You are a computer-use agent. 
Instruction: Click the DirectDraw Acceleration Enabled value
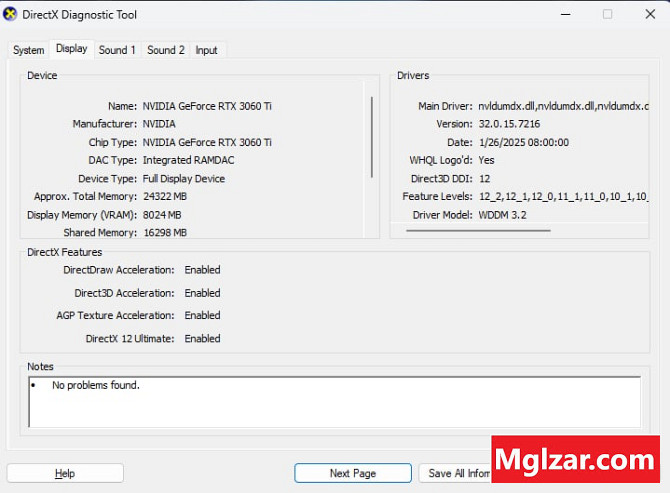tap(203, 270)
